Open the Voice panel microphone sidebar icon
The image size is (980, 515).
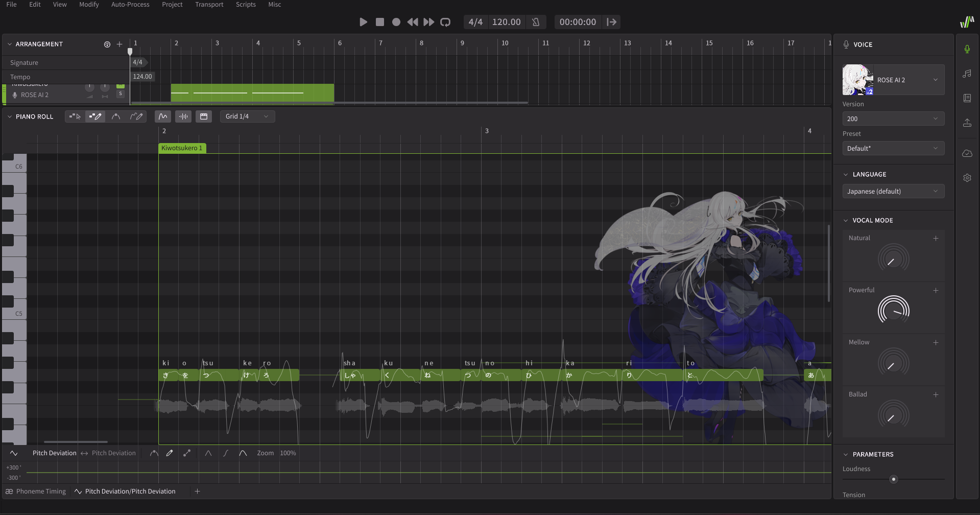(x=967, y=49)
